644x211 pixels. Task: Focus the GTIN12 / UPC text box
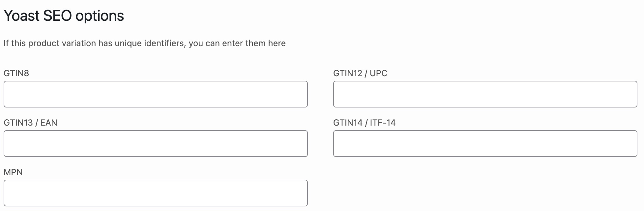coord(485,94)
